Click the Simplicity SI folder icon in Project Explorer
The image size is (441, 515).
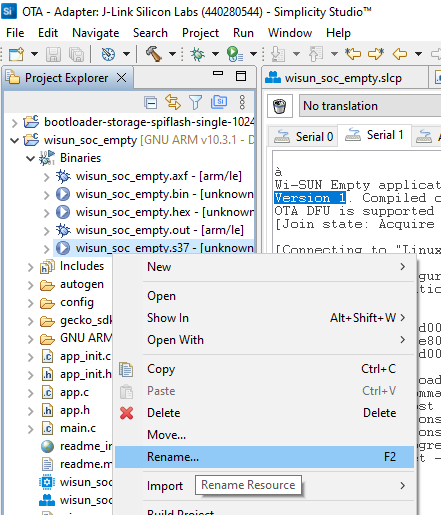pos(219,102)
